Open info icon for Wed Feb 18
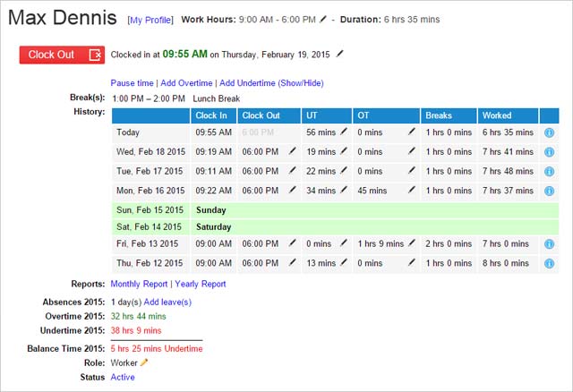The image size is (573, 392). tap(549, 152)
